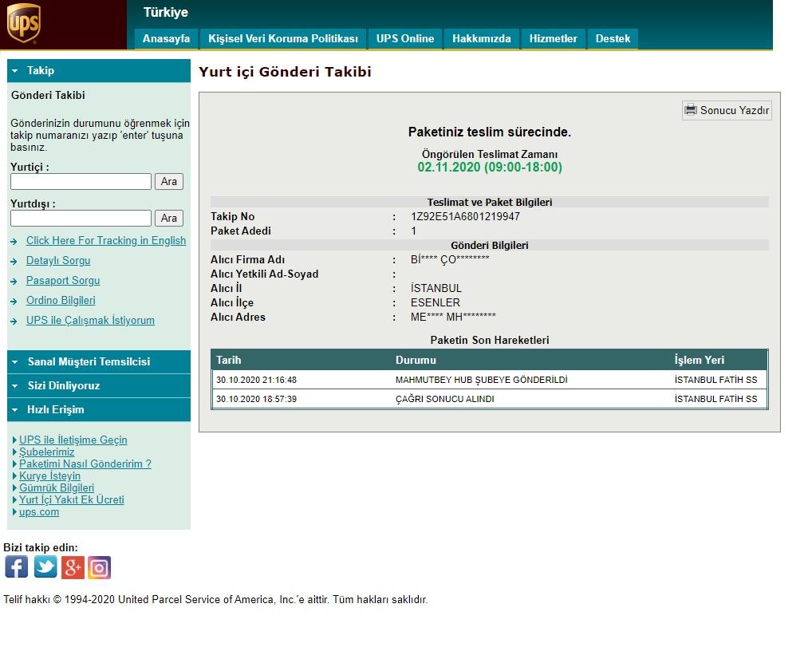The image size is (812, 655).
Task: Click the İSTANBUL city value
Action: [436, 288]
